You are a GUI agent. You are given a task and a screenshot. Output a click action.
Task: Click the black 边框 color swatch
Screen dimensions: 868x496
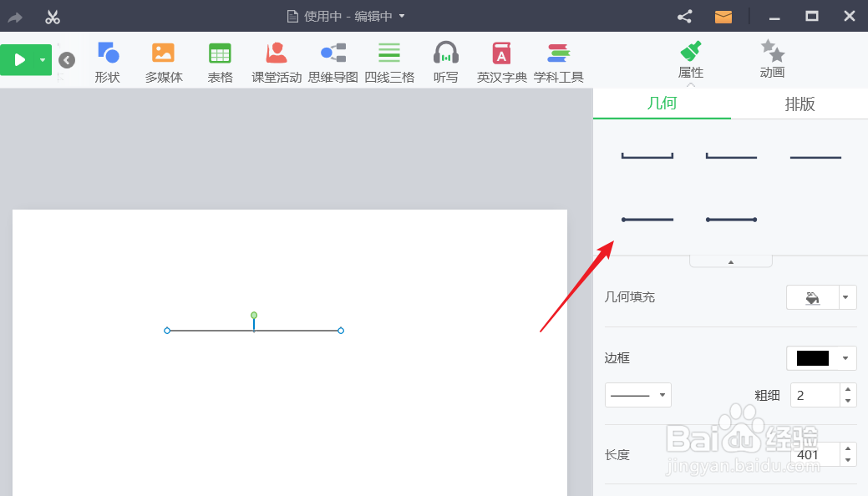(x=812, y=358)
